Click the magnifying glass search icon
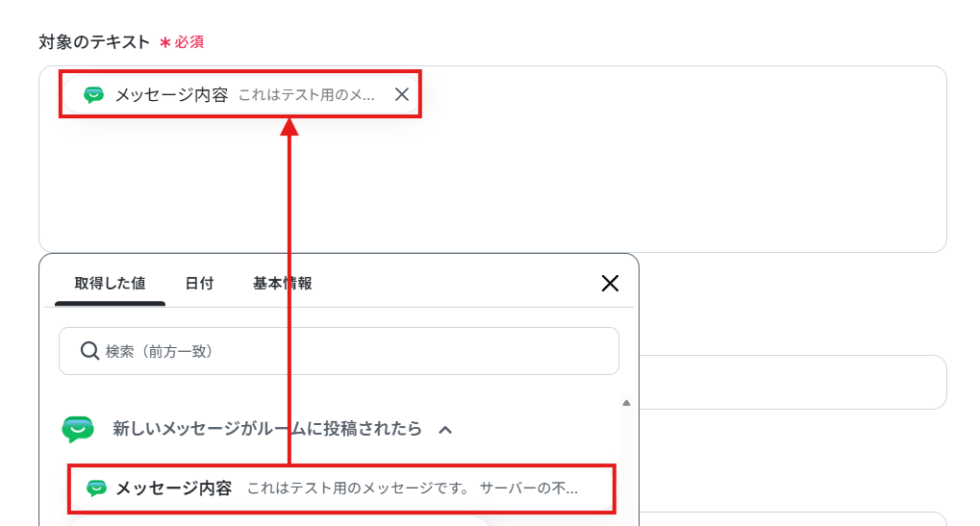 [89, 351]
